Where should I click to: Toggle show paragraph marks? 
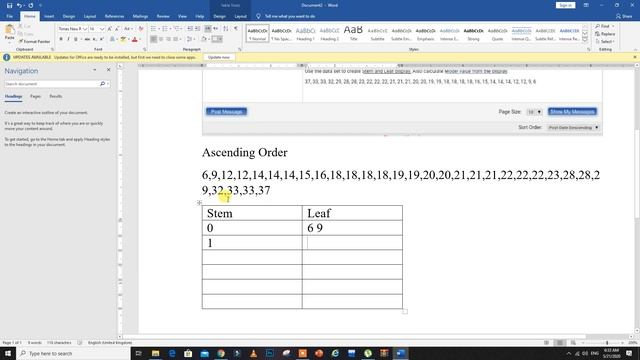[236, 29]
